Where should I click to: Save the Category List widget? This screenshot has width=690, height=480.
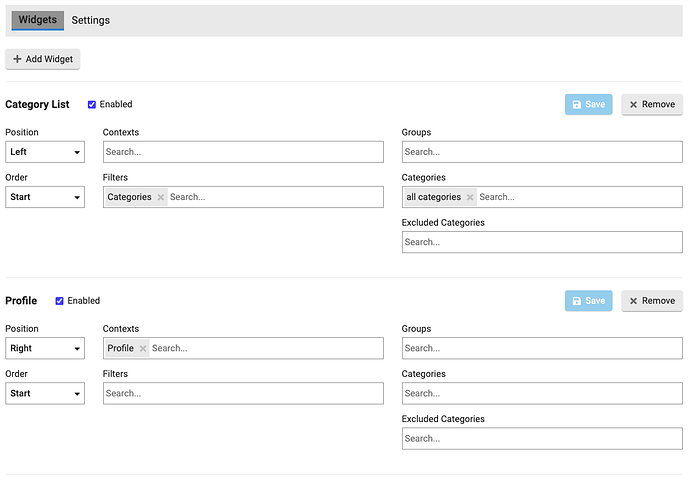click(x=588, y=105)
